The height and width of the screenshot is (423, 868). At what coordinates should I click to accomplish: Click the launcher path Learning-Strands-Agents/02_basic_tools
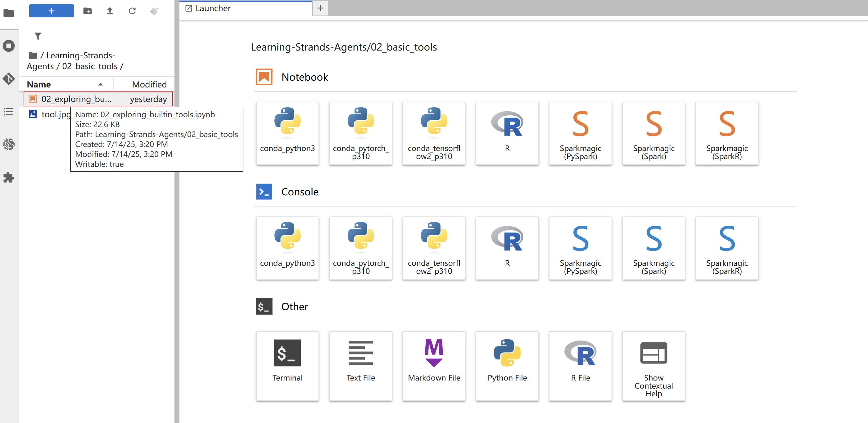[x=344, y=47]
